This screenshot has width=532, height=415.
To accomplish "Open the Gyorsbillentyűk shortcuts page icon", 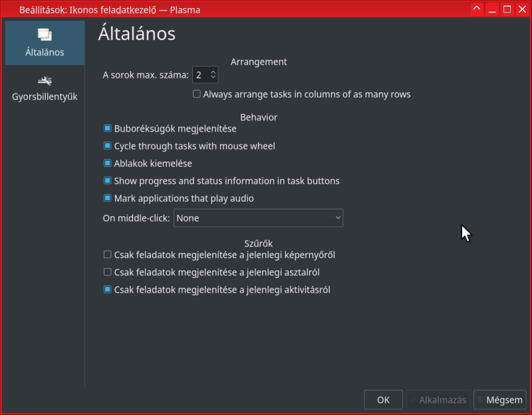I will (45, 81).
